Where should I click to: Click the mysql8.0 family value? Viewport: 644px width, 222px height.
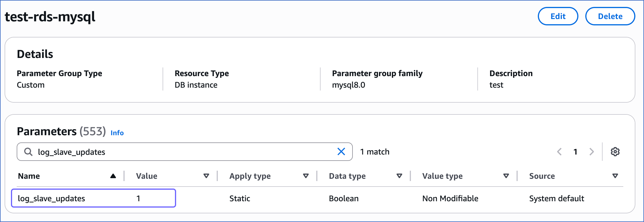(x=348, y=85)
